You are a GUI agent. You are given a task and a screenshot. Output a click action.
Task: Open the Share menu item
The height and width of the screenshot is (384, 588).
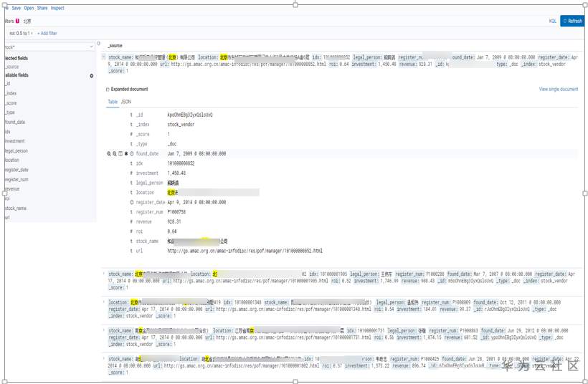click(42, 8)
